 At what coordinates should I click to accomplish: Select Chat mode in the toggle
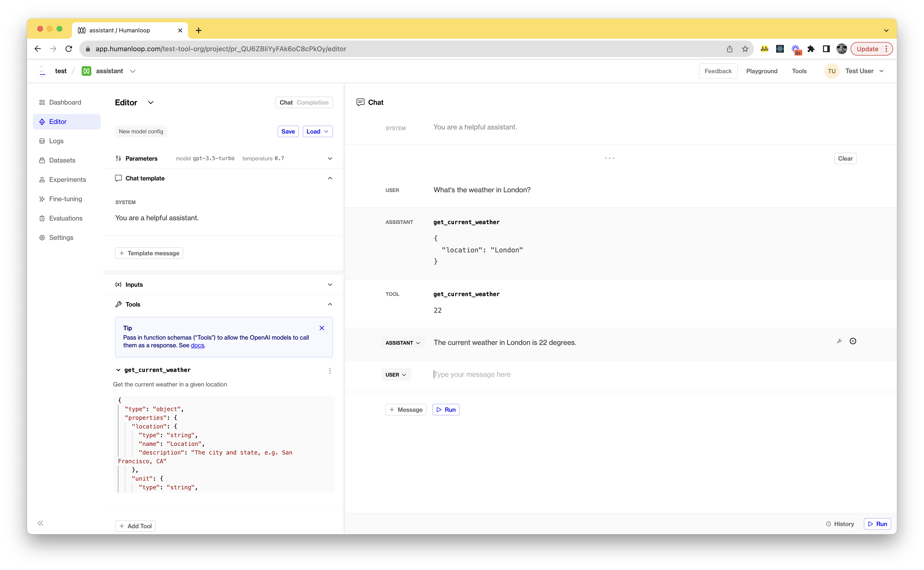[x=286, y=103]
